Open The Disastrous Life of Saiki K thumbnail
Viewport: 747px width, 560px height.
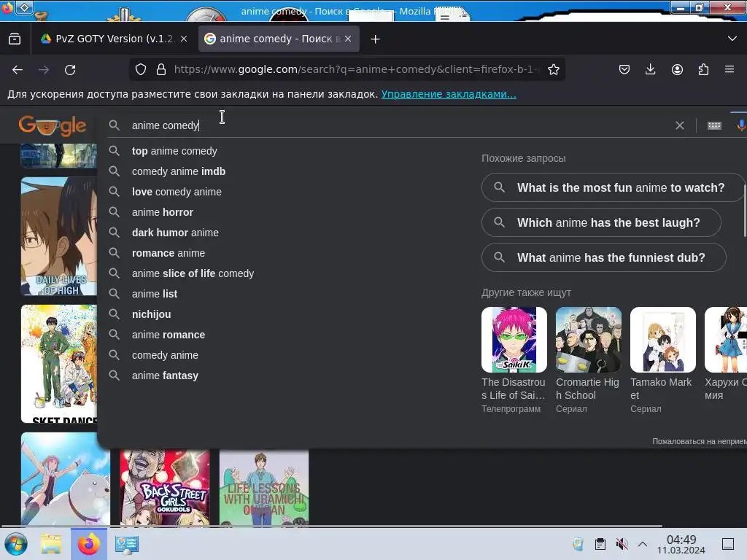point(514,340)
